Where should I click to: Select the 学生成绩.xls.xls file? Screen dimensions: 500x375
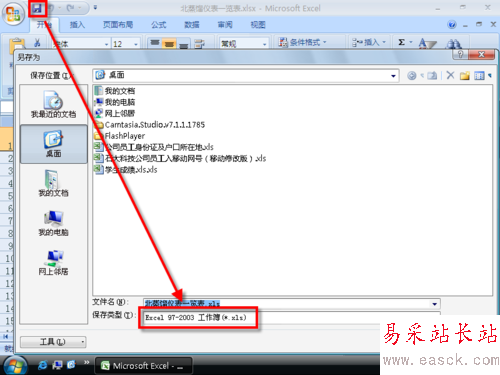[x=126, y=170]
